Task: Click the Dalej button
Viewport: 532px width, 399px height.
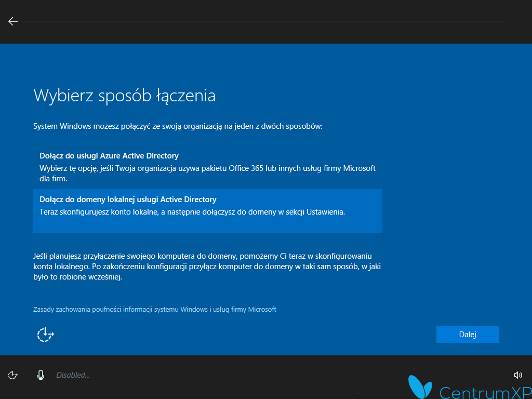Action: [467, 335]
